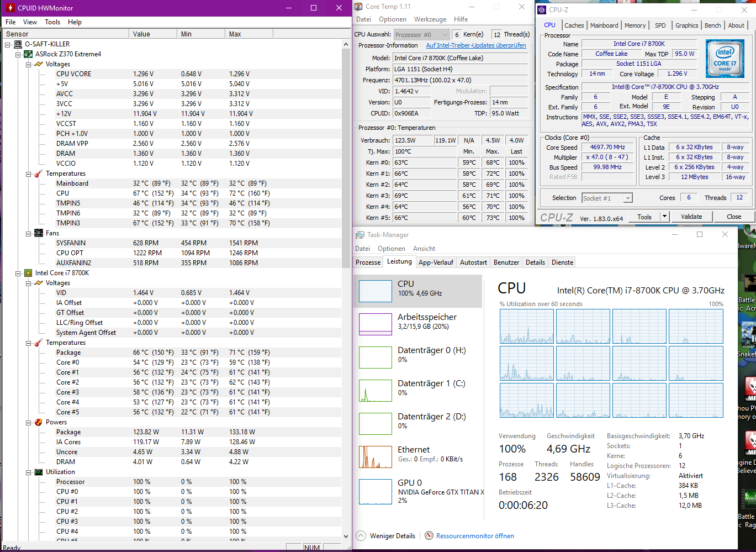Click the HWMonitor lightning app icon
This screenshot has width=756, height=552.
(x=10, y=8)
